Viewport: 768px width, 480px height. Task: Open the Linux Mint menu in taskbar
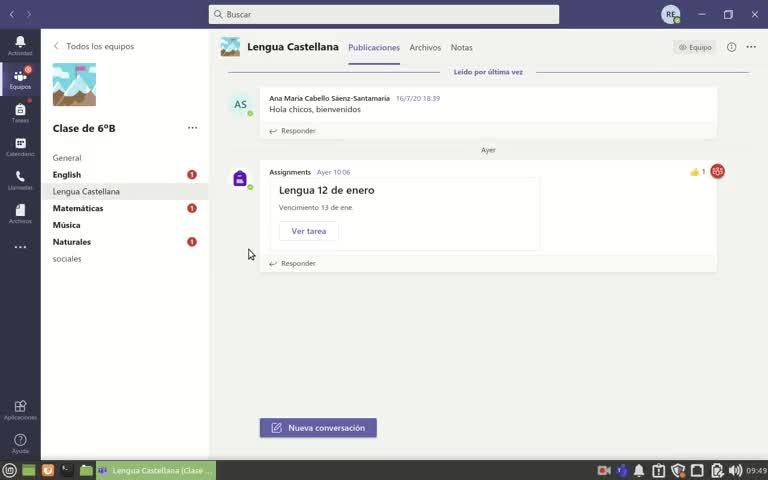10,471
